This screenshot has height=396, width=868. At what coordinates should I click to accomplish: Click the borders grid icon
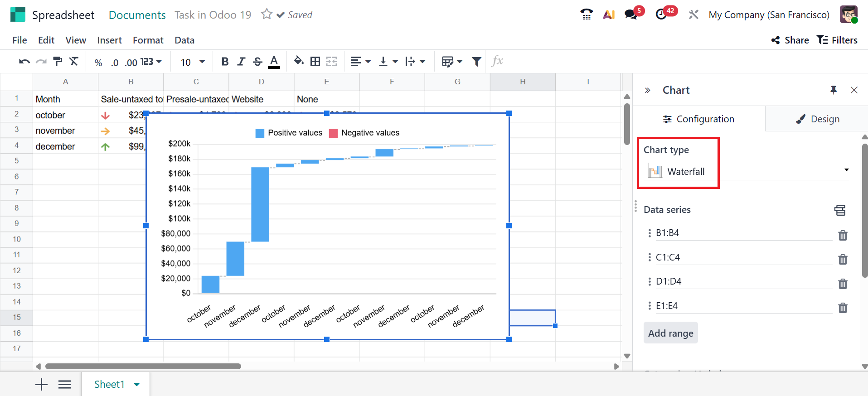[x=315, y=62]
